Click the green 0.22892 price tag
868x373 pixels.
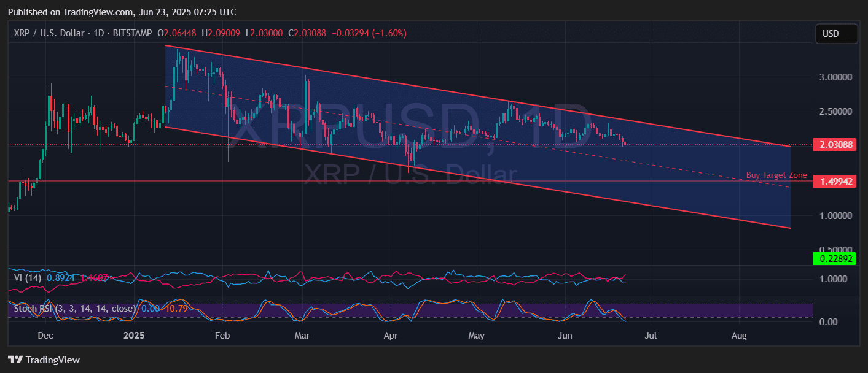(x=836, y=258)
